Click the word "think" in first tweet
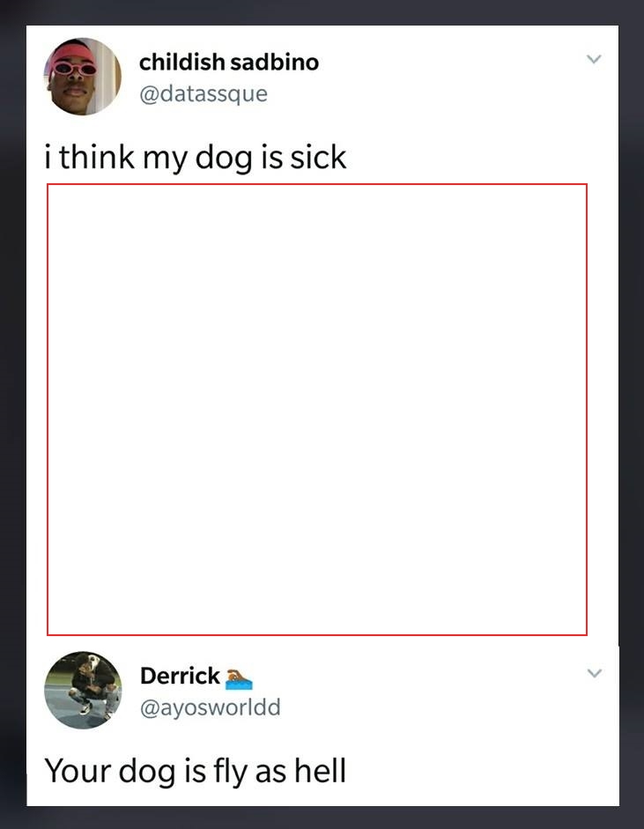644x829 pixels. click(97, 158)
